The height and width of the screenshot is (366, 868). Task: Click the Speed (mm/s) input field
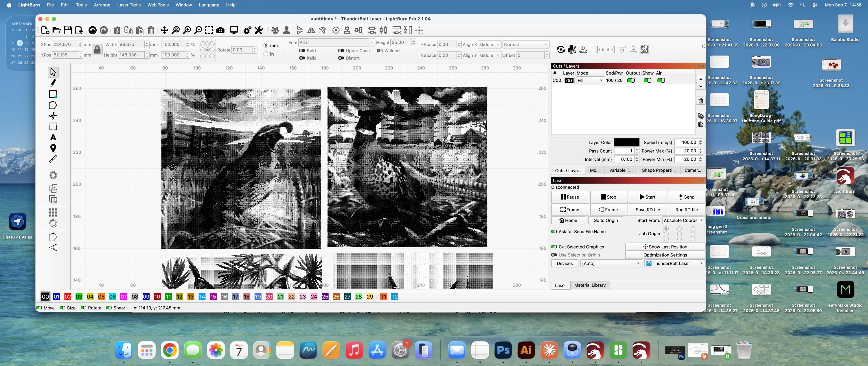pyautogui.click(x=686, y=143)
